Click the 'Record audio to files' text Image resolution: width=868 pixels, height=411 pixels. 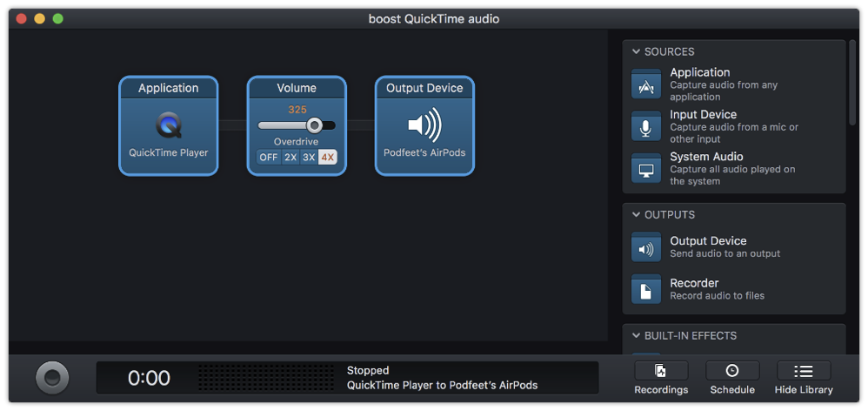(717, 296)
